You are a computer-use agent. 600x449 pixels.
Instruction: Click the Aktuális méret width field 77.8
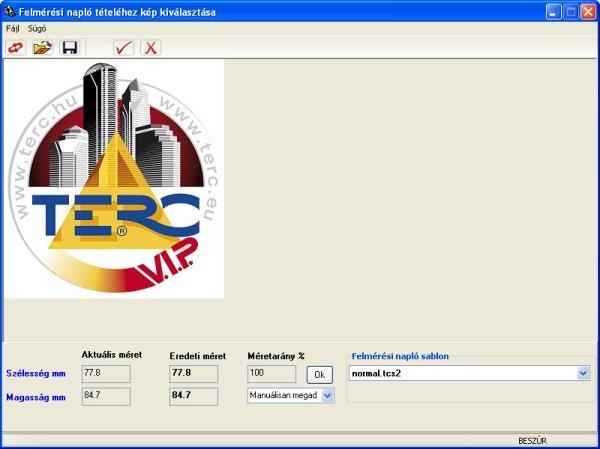point(106,374)
